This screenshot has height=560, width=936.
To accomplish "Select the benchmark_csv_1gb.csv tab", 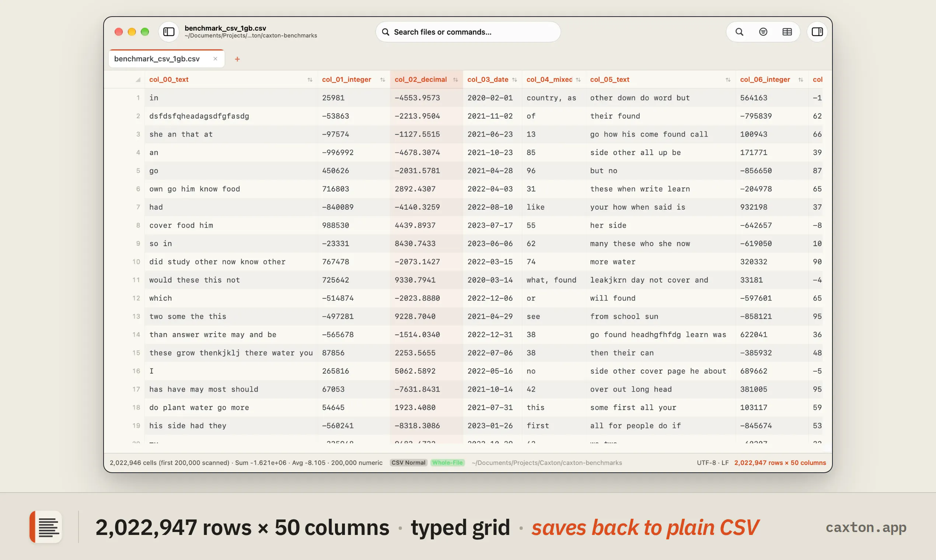I will (166, 59).
